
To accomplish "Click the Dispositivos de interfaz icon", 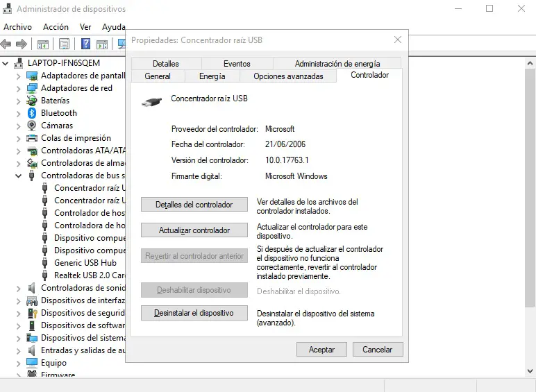I will tap(32, 301).
